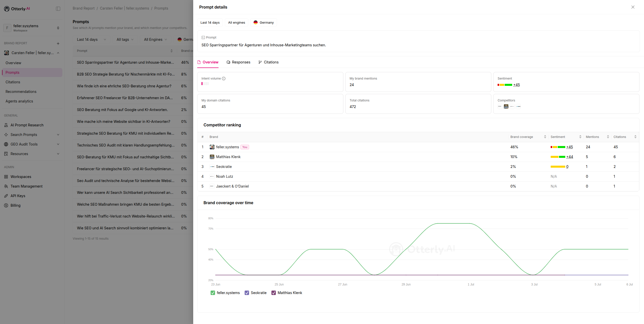Toggle Matthias Klenk chart legend checkbox

pyautogui.click(x=274, y=293)
